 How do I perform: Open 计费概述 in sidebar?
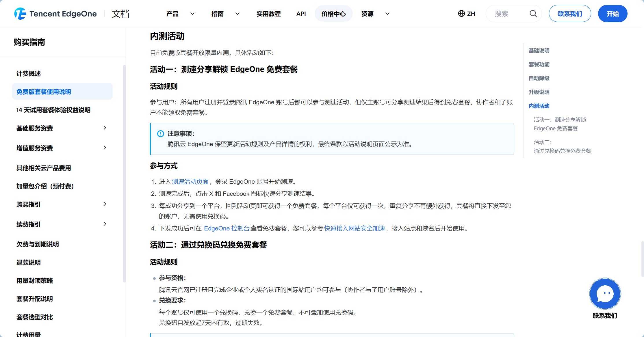(x=28, y=74)
